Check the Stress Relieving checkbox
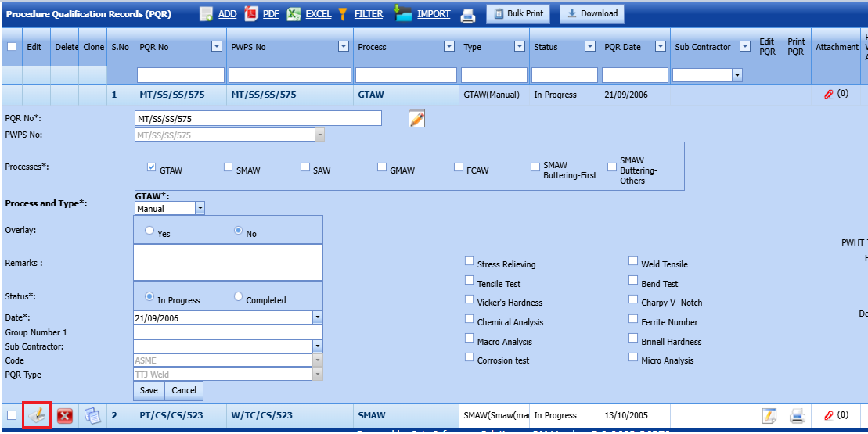 click(x=469, y=261)
